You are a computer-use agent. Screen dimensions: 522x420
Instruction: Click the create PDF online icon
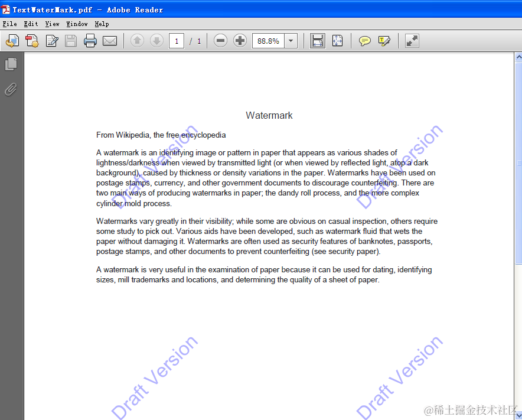click(32, 41)
